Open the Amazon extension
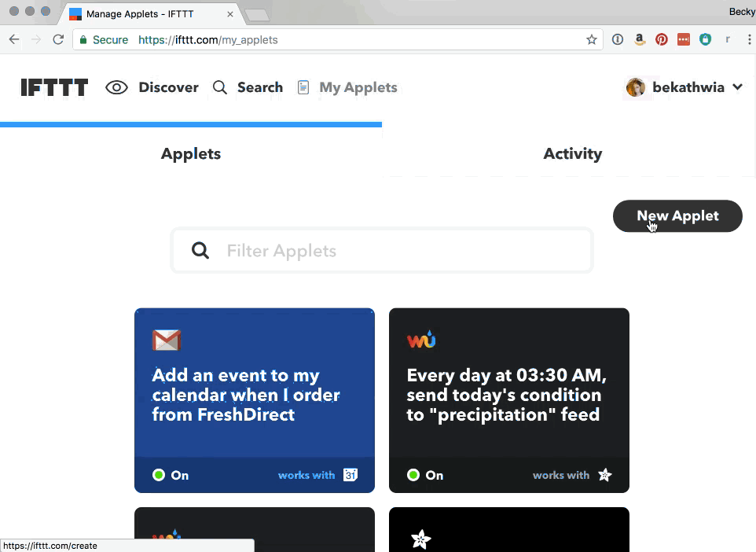Screen dimensions: 756x552 (x=640, y=39)
